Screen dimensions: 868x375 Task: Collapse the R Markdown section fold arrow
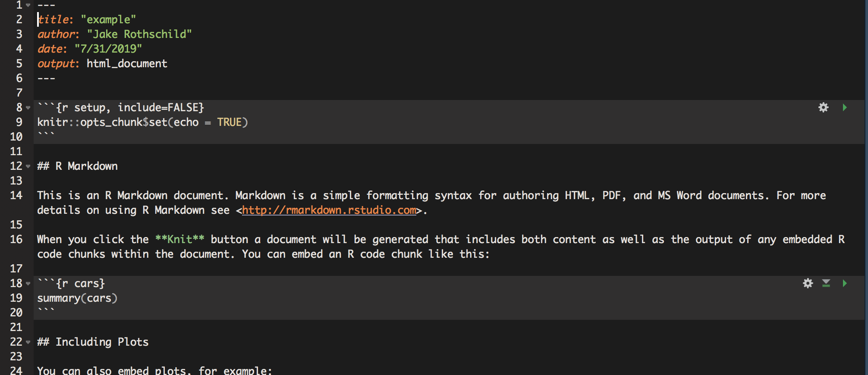click(x=28, y=166)
